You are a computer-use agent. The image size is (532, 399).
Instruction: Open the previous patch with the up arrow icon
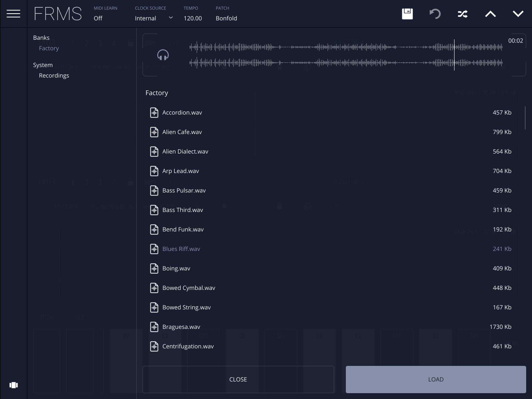(490, 14)
